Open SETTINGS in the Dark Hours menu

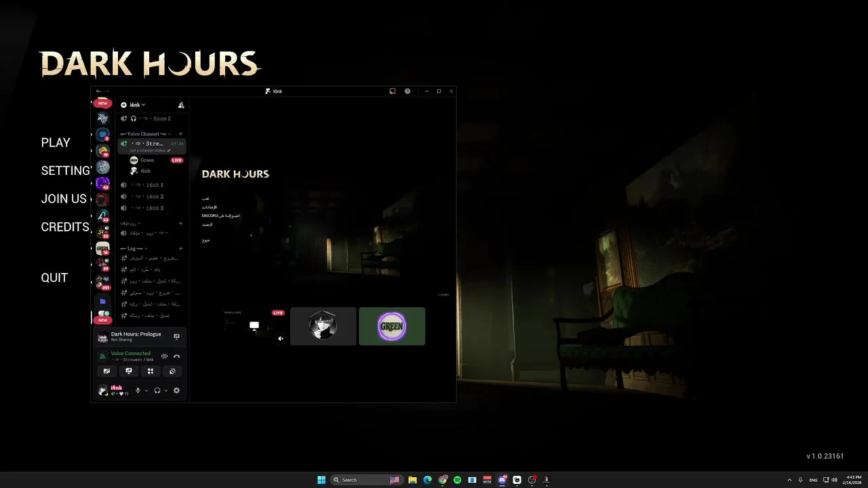(66, 171)
